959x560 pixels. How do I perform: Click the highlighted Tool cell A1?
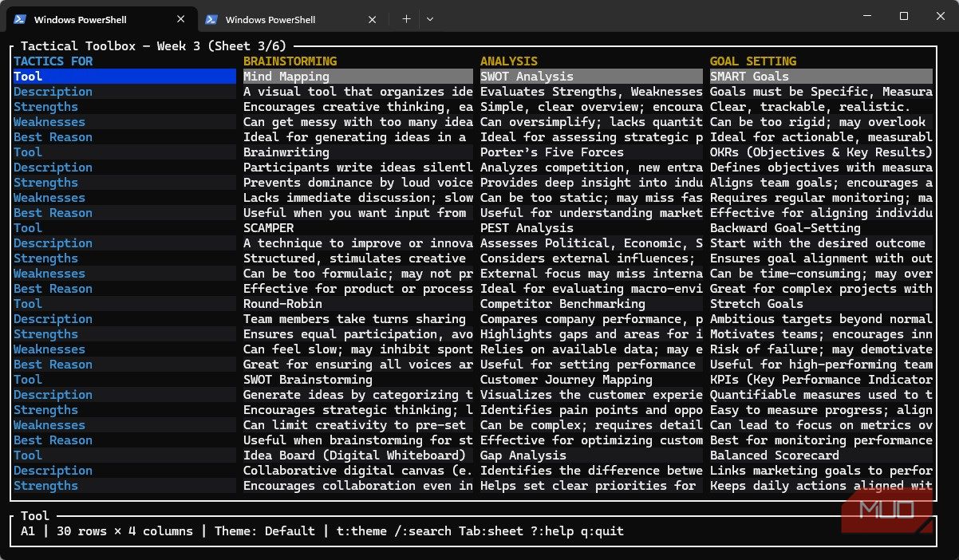124,77
